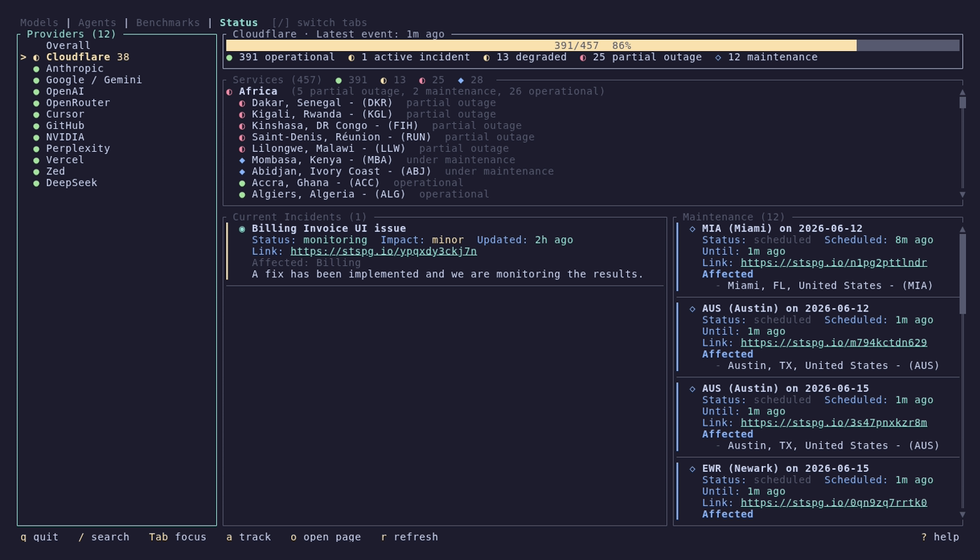Open the stspg.io/m794kctdn629 maintenance link
This screenshot has height=560, width=980.
coord(834,342)
